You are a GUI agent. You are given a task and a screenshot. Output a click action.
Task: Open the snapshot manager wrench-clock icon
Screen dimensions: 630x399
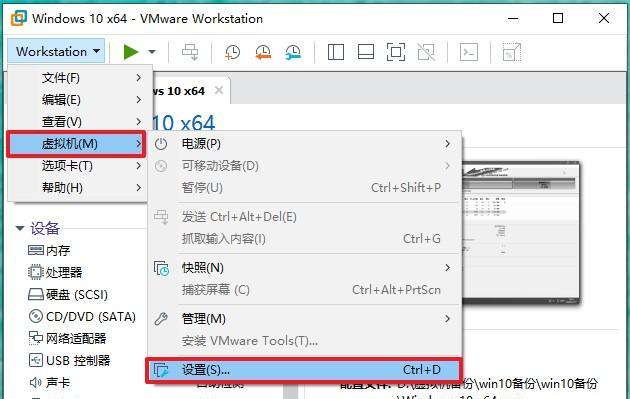[x=292, y=52]
